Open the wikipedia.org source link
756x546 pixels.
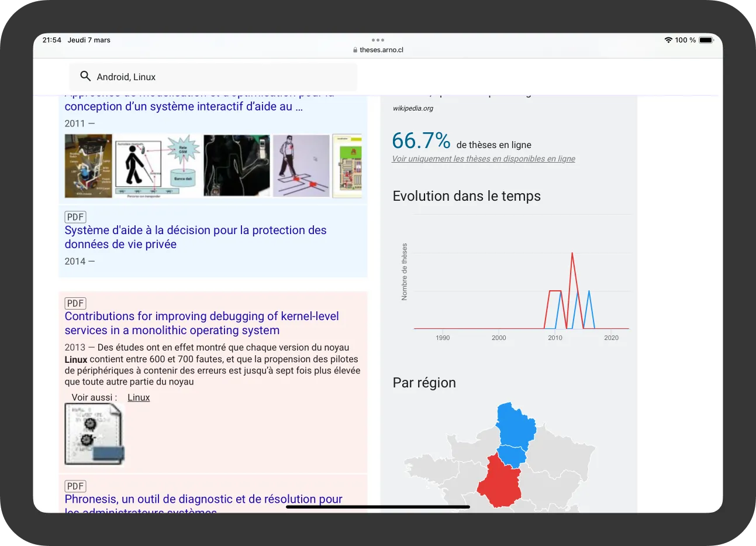[413, 108]
